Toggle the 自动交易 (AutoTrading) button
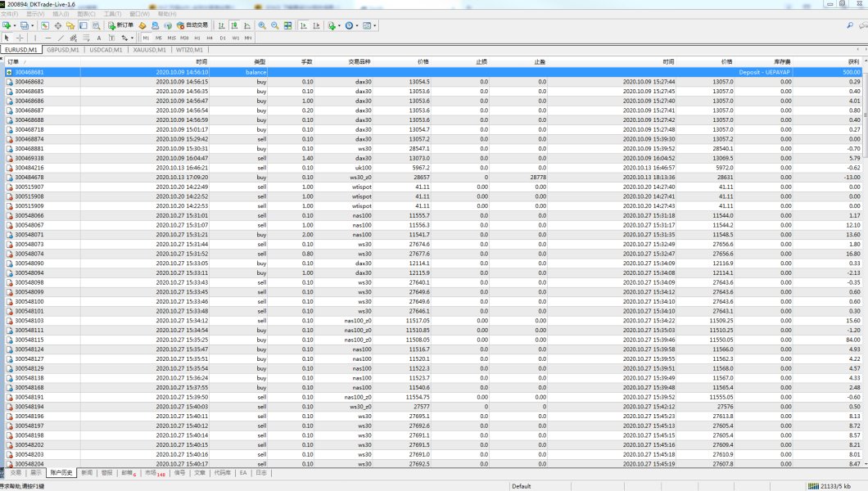Image resolution: width=868 pixels, height=491 pixels. click(x=192, y=25)
